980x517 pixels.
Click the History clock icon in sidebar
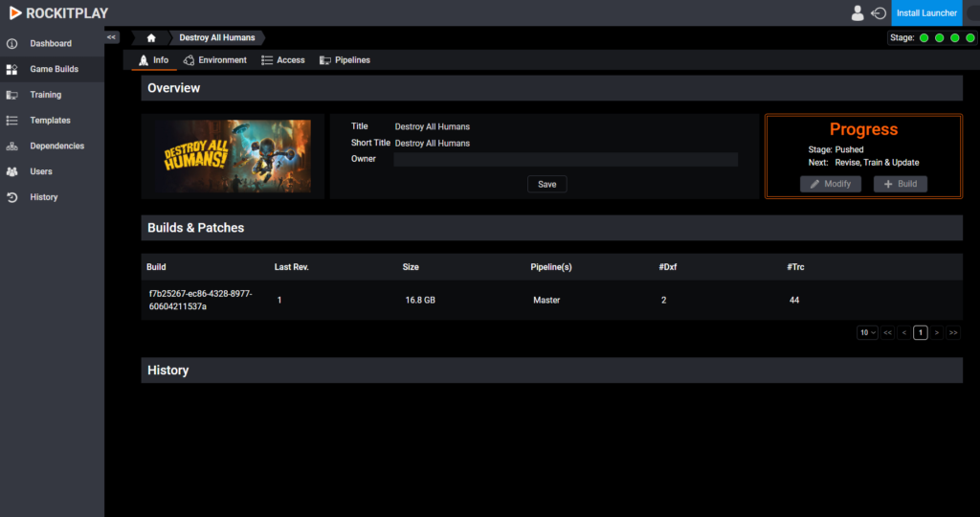click(11, 197)
